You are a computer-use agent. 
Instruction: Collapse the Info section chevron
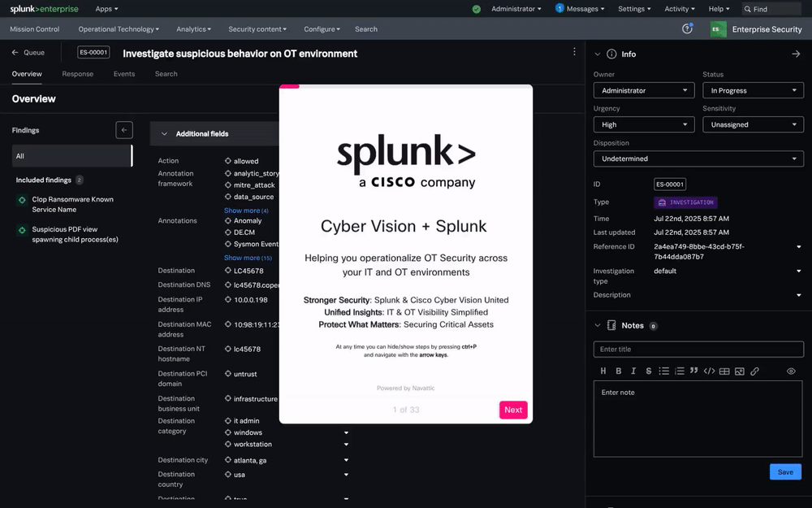(597, 54)
